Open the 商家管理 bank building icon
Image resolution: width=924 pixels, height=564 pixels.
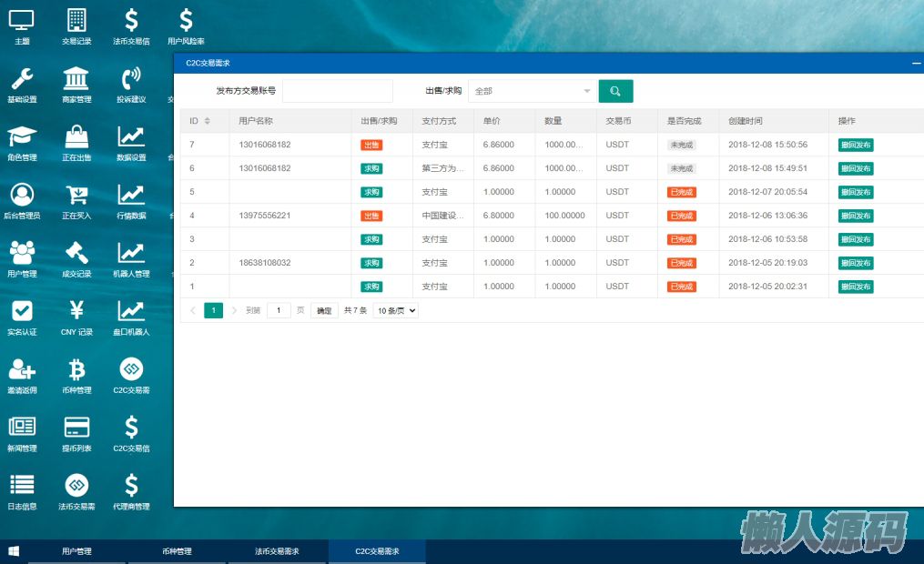point(76,79)
